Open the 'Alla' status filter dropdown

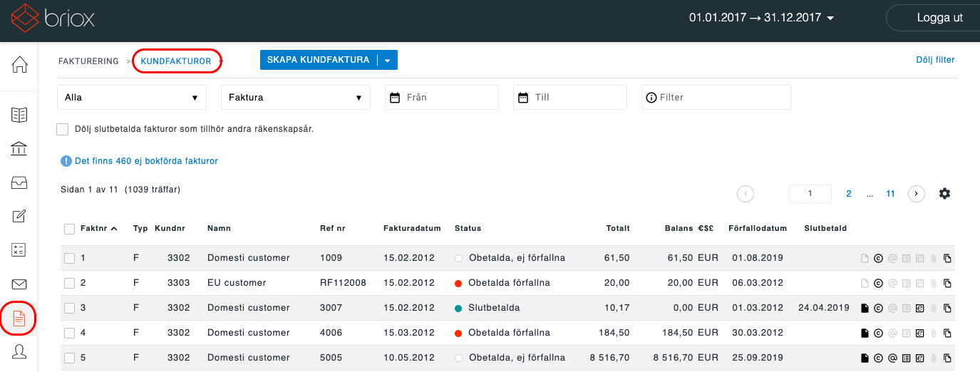132,98
